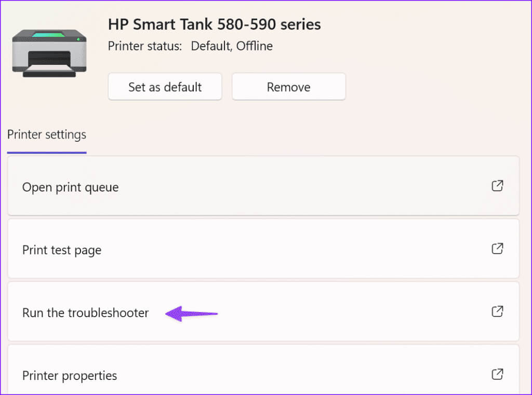Click the HP Smart Tank 580-590 series title
Screen dimensions: 532x395
point(215,24)
